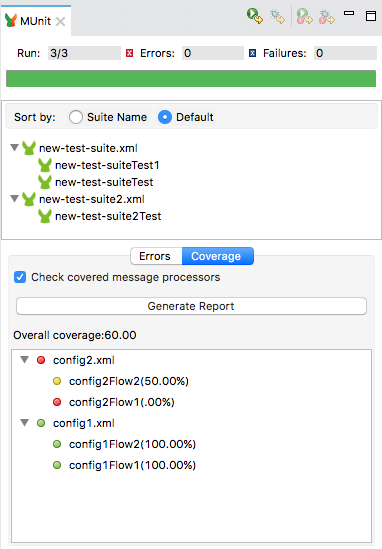Click the Errors count field
This screenshot has height=549, width=382.
click(x=213, y=53)
